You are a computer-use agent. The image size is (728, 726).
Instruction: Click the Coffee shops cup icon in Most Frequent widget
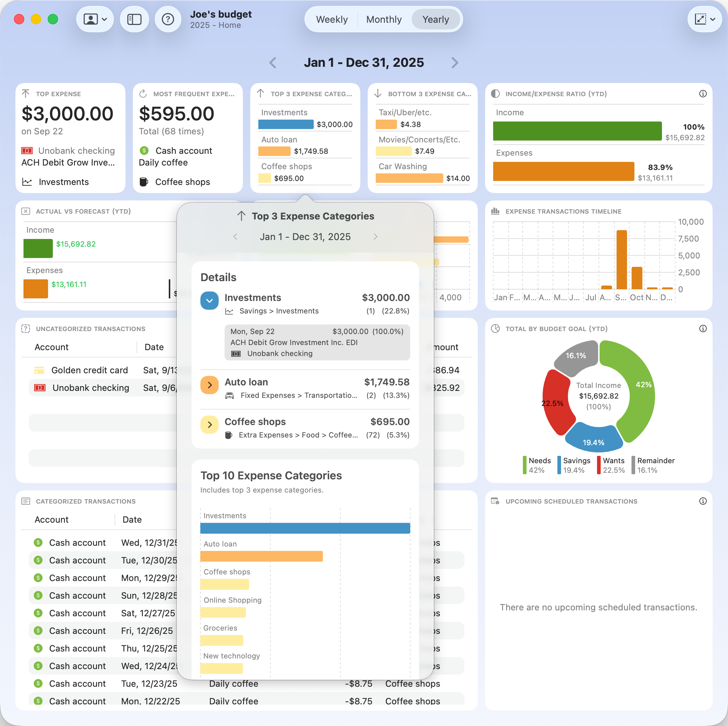[144, 182]
